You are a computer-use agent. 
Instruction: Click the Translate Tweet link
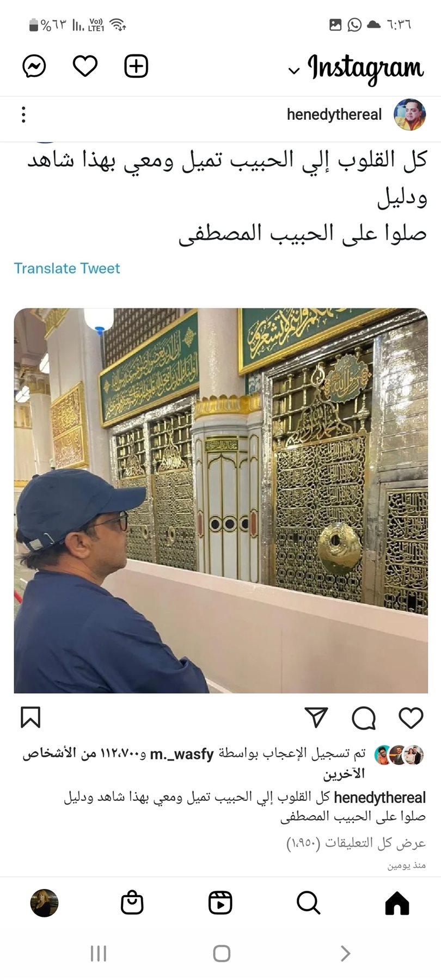pyautogui.click(x=66, y=268)
